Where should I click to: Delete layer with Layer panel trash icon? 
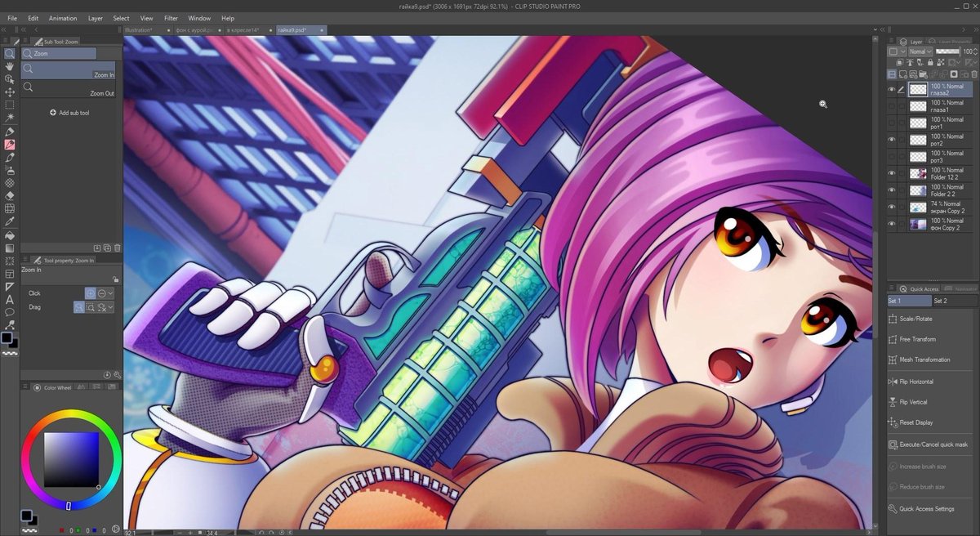pyautogui.click(x=973, y=74)
